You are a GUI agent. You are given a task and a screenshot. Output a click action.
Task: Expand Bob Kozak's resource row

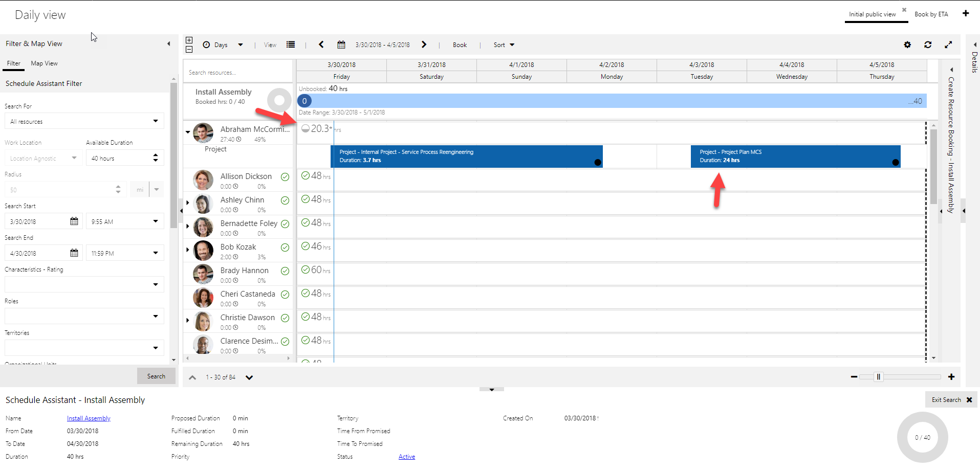187,250
